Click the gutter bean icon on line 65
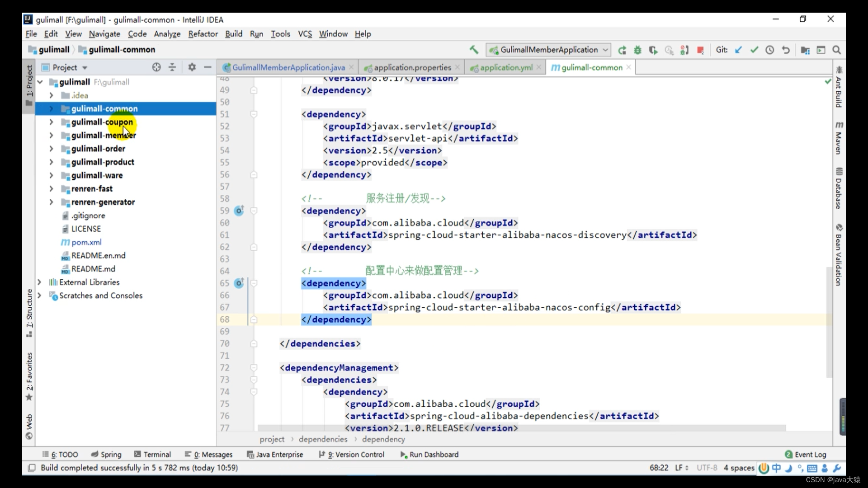Viewport: 868px width, 488px height. [x=239, y=283]
